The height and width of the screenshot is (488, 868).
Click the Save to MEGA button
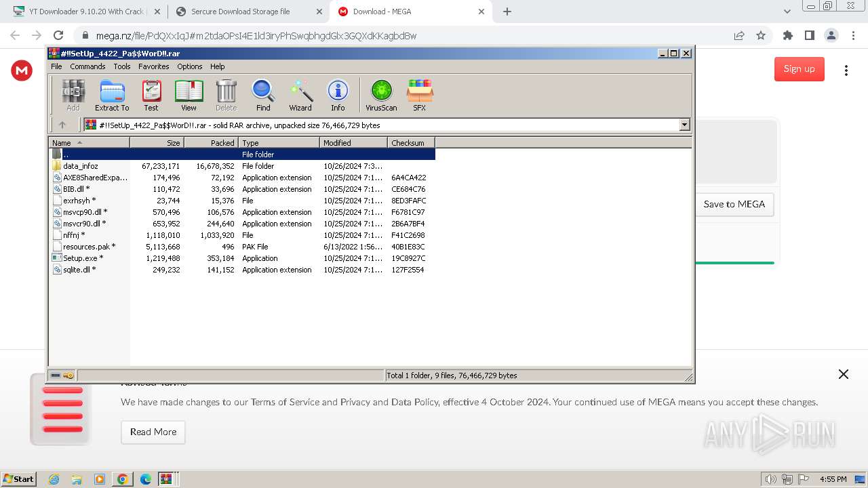tap(734, 204)
